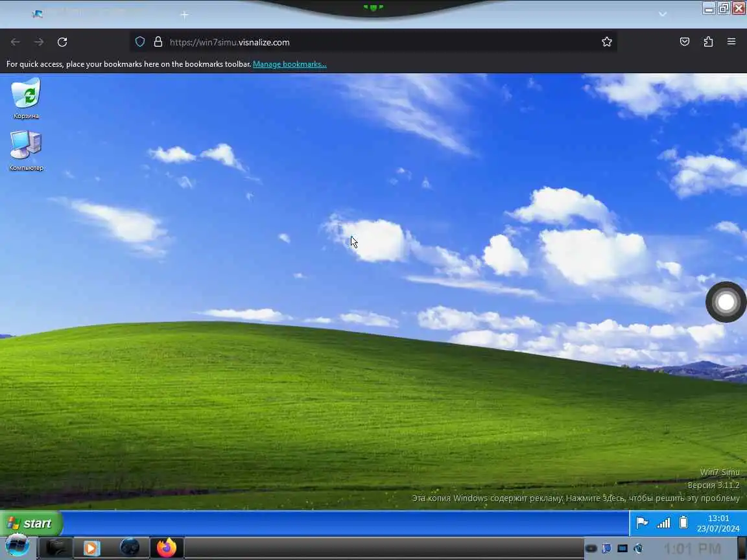Click the floating round assistive button
This screenshot has width=747, height=560.
(726, 302)
